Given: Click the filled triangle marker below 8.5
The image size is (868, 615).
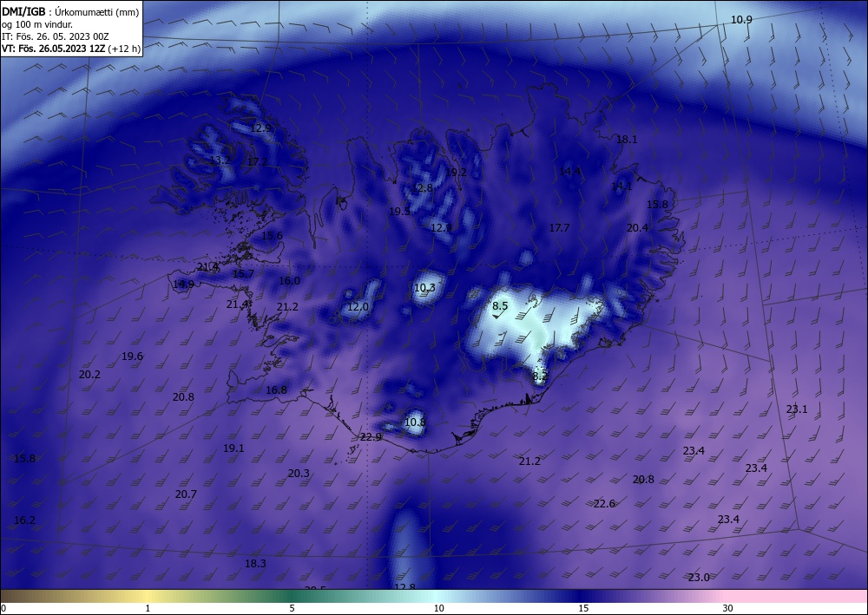Looking at the screenshot, I should 496,317.
